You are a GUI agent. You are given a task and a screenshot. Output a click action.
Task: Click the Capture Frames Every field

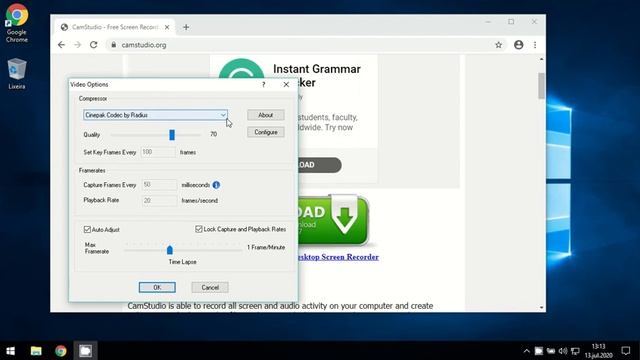coord(159,185)
